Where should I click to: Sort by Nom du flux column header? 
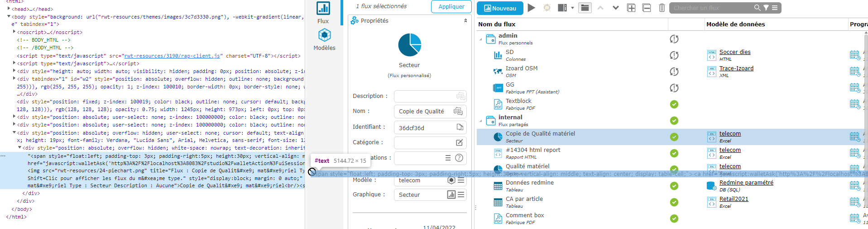pyautogui.click(x=497, y=24)
